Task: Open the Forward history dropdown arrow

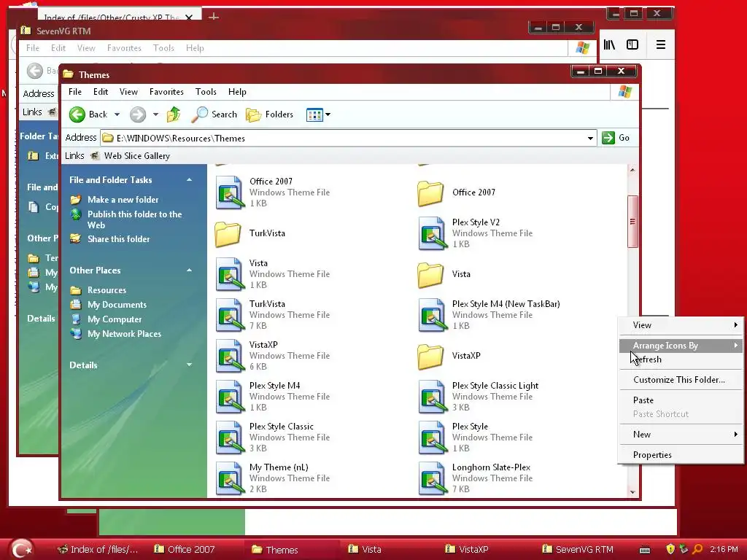Action: [x=155, y=114]
